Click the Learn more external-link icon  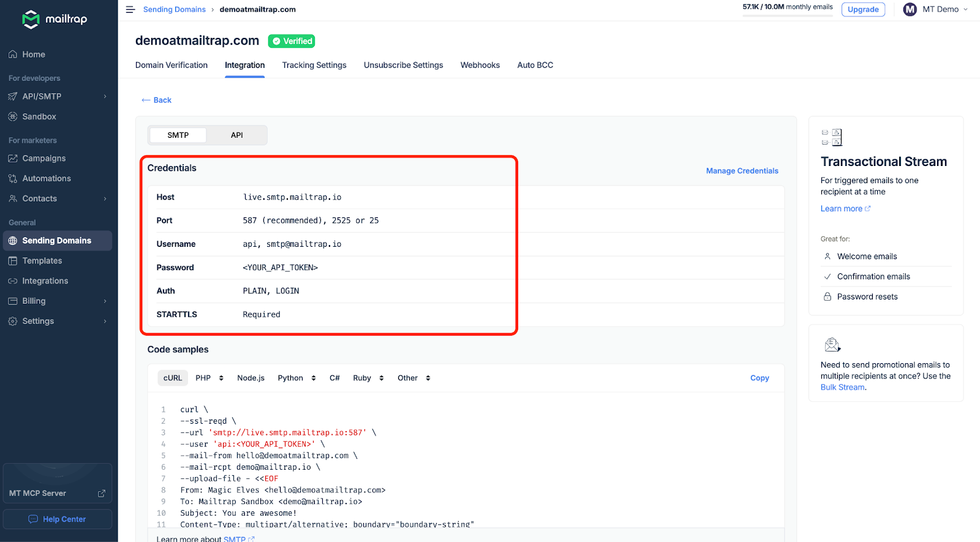click(x=868, y=209)
